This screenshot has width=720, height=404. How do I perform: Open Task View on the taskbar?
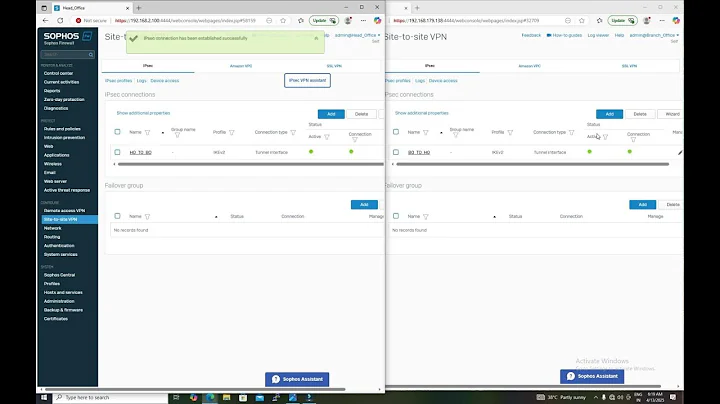point(176,398)
